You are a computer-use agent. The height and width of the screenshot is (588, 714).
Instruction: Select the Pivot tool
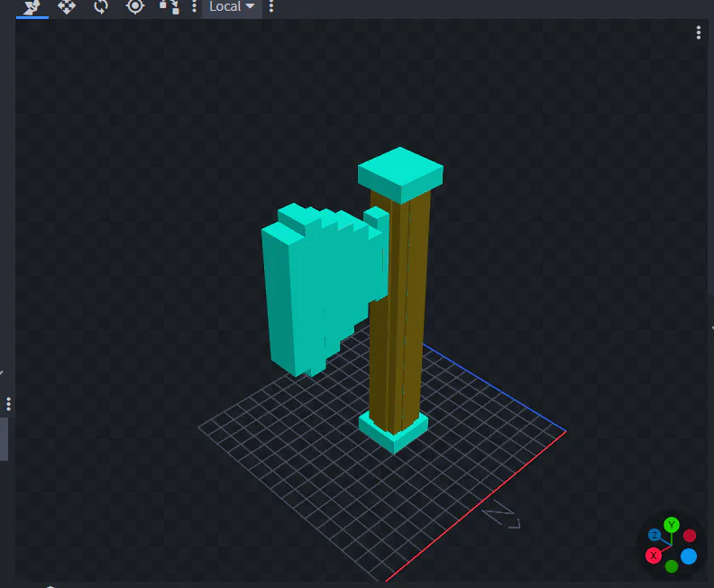135,7
